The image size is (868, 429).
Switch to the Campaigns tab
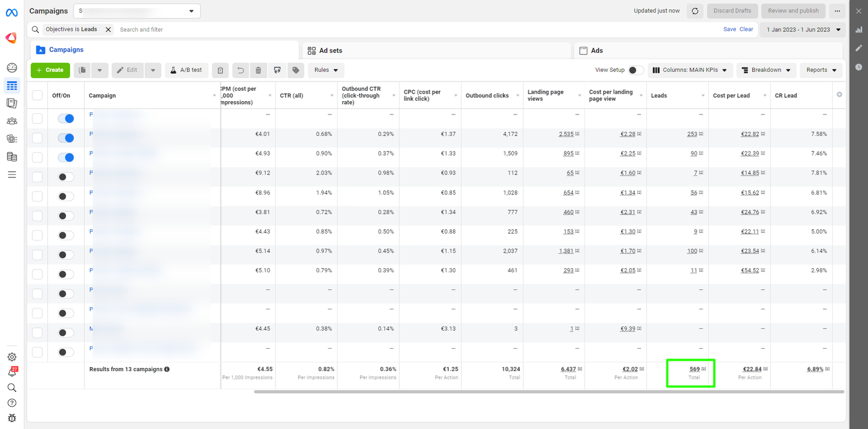(164, 50)
